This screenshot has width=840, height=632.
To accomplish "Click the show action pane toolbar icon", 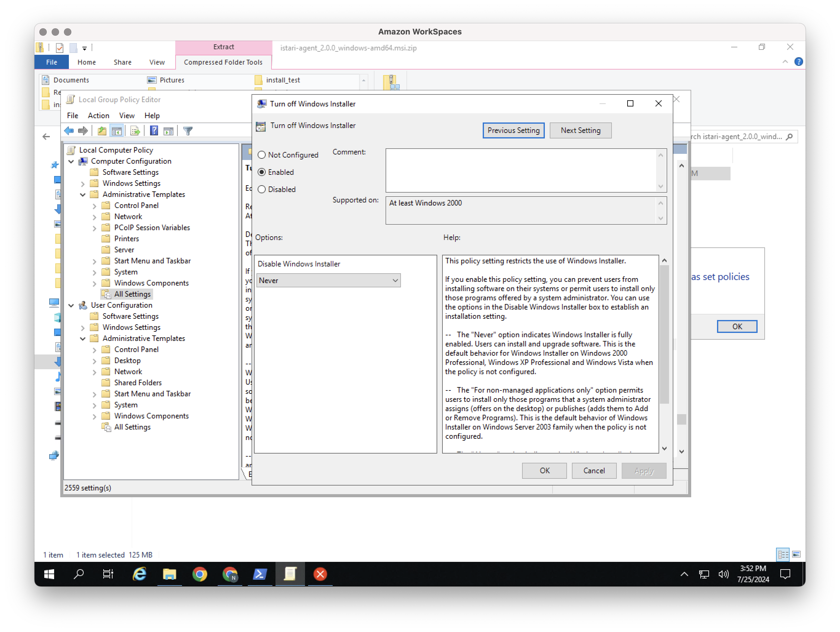I will point(168,131).
